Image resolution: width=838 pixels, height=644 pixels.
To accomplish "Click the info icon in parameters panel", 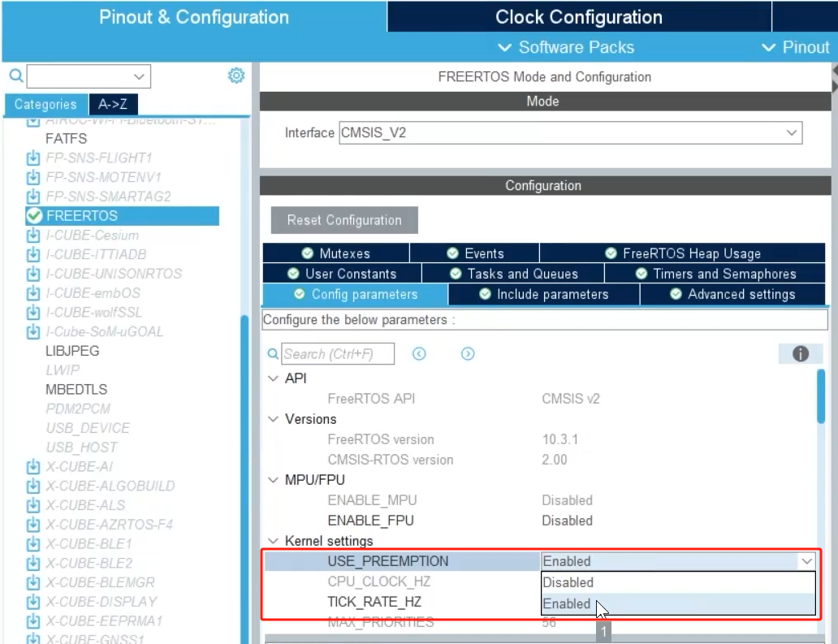I will 800,354.
